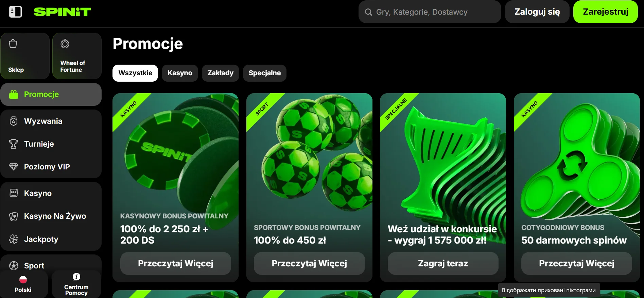This screenshot has height=298, width=644.
Task: Click the Jackpoty icon in the sidebar
Action: point(14,239)
